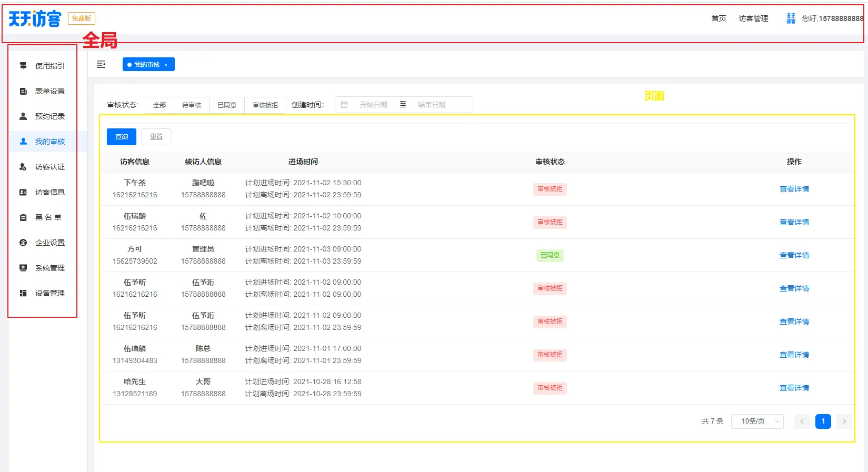
Task: Open 访客管理 in the top menu
Action: tap(753, 18)
